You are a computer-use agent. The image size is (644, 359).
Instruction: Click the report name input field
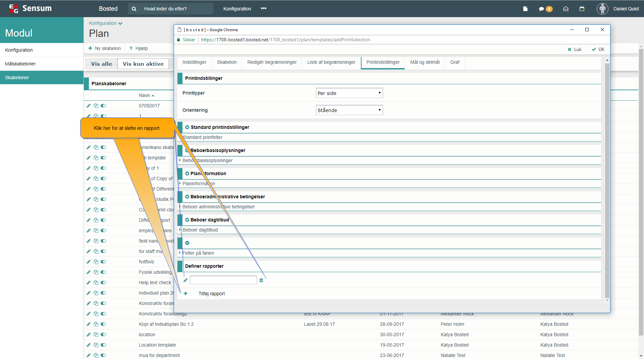click(223, 280)
